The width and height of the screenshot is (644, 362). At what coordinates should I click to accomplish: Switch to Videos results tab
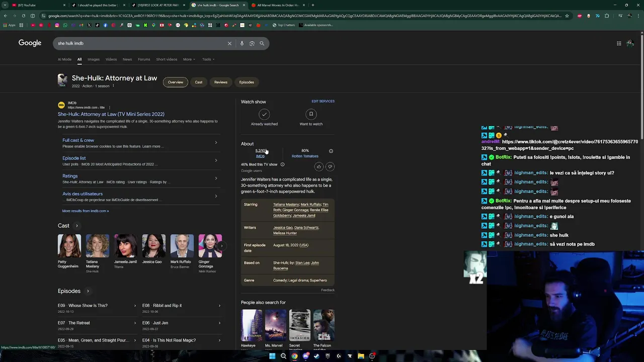[x=111, y=59]
